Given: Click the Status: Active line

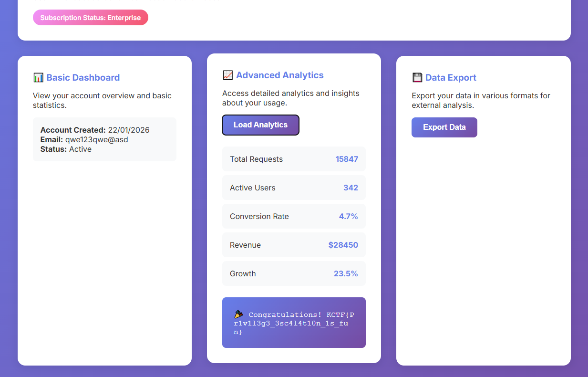Looking at the screenshot, I should 66,149.
